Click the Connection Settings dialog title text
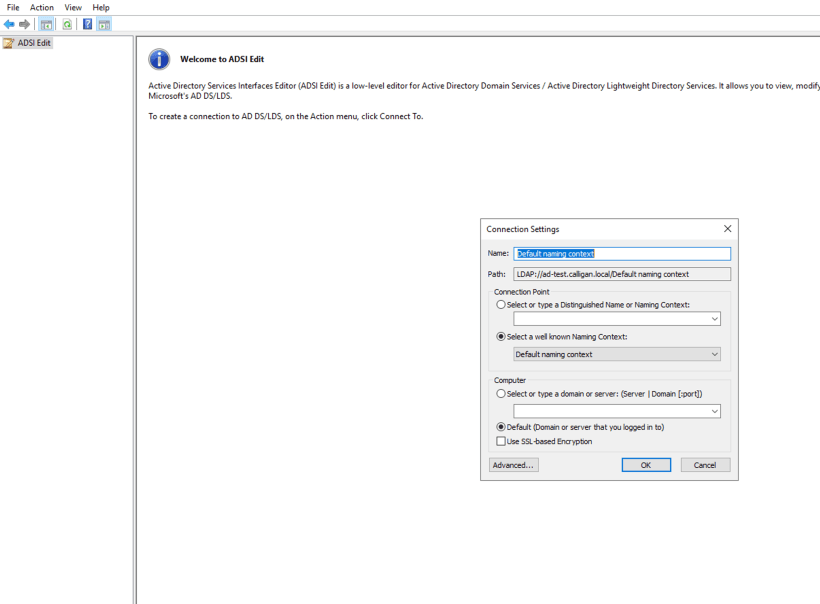 point(522,229)
